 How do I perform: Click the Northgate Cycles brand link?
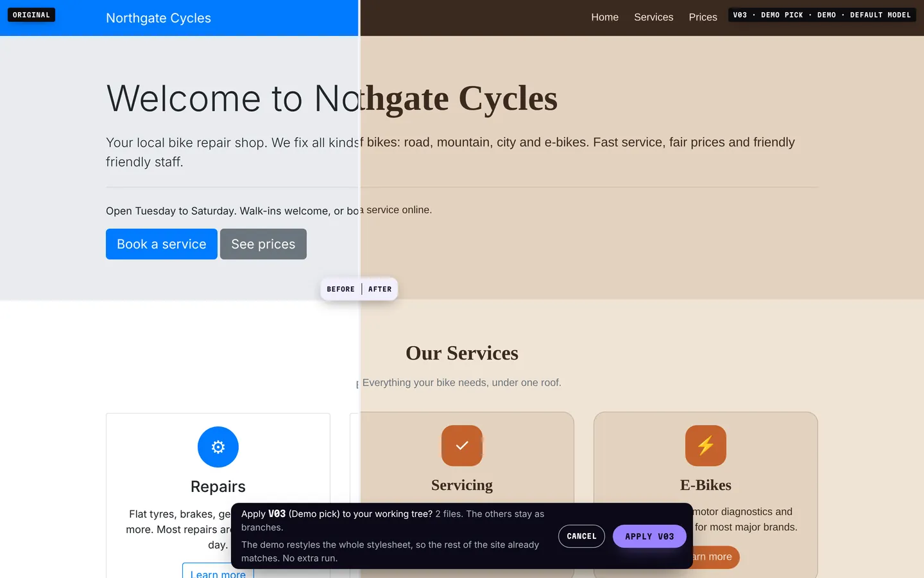tap(158, 18)
